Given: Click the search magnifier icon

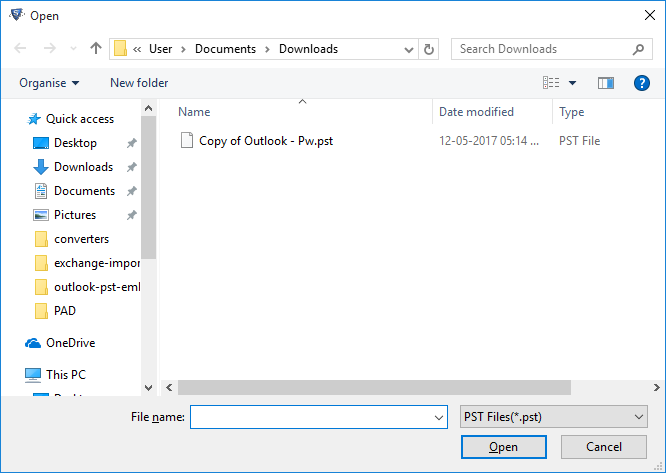Looking at the screenshot, I should 638,49.
